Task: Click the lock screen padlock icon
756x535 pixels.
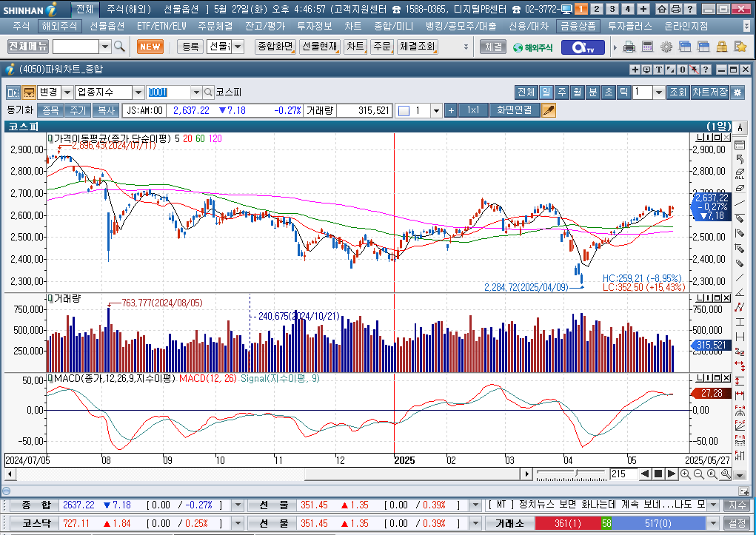Action: point(722,47)
